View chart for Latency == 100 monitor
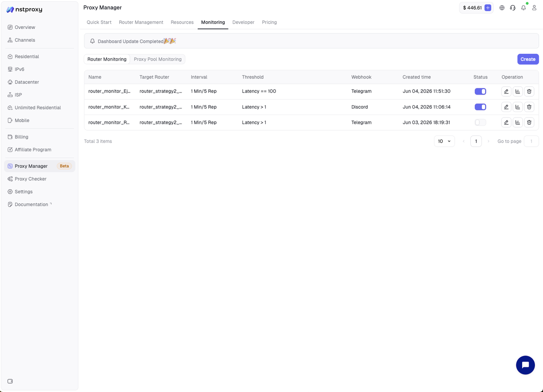 coord(518,91)
